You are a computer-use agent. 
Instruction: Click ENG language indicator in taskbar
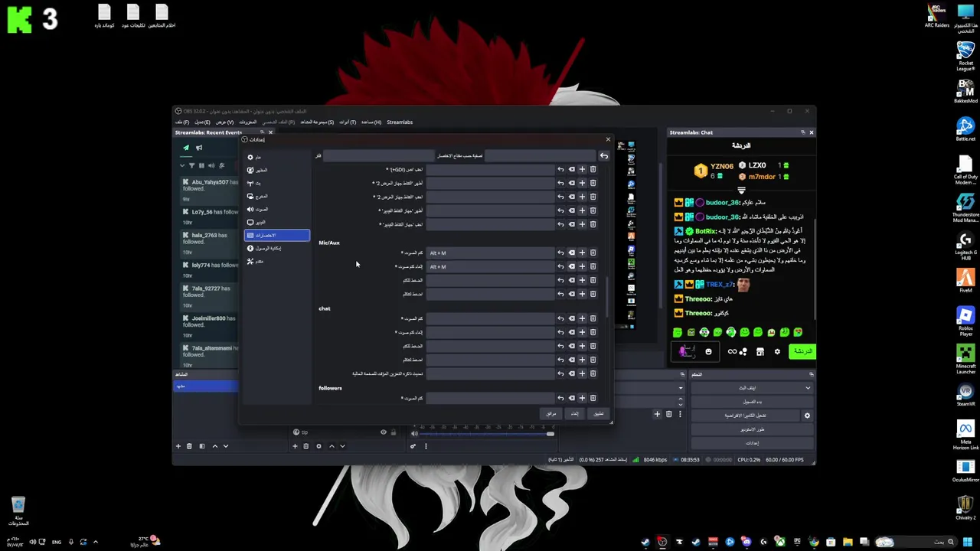[x=56, y=542]
